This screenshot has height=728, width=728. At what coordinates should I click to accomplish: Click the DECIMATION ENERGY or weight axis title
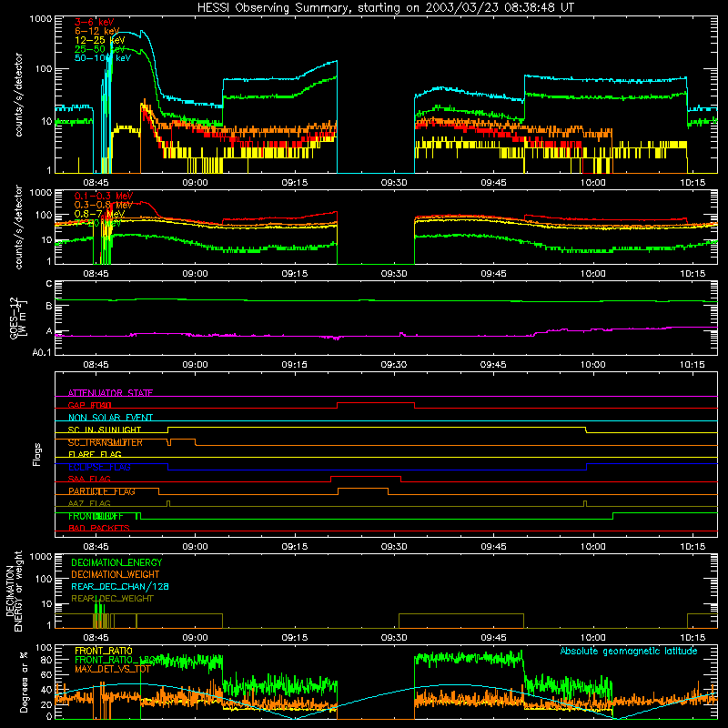pos(14,591)
